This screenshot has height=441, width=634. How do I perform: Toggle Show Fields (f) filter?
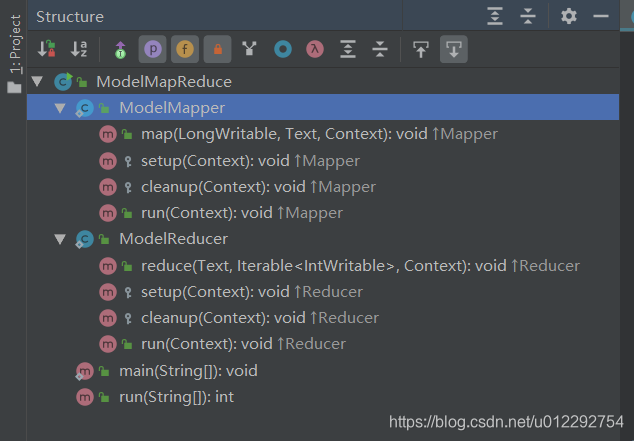(185, 49)
